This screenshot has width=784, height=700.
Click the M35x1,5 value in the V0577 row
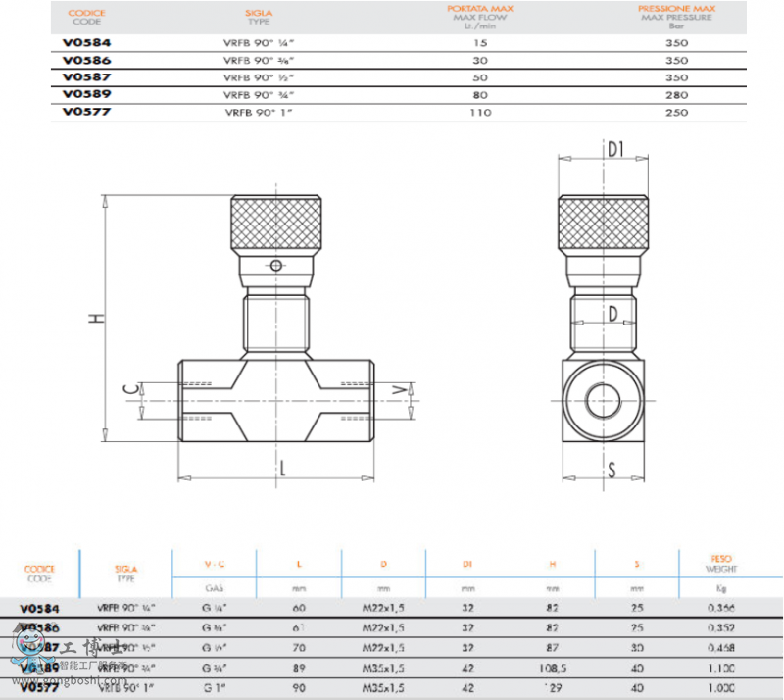coord(383,687)
